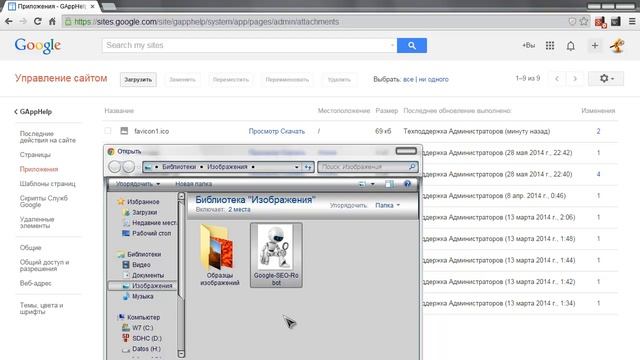Viewport: 640px width, 360px height.
Task: Tick the checkbox for favicon1.ico
Action: (x=108, y=131)
